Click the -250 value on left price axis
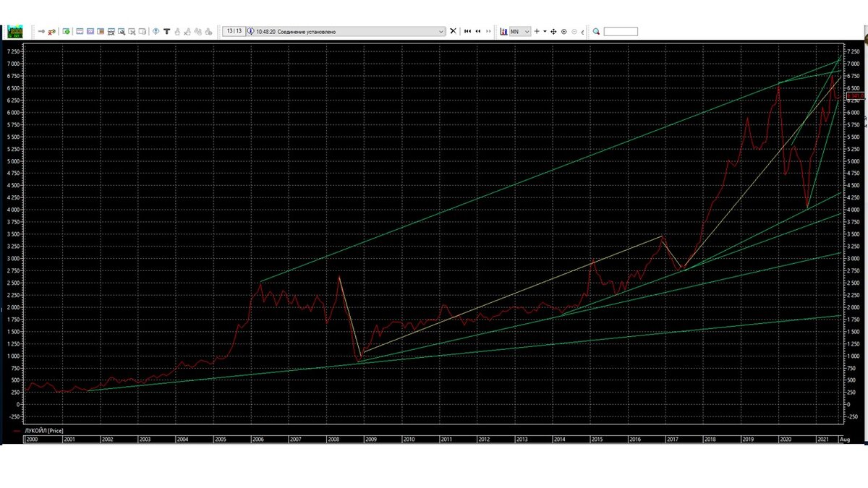Screen dimensions: 868x488 coord(14,416)
